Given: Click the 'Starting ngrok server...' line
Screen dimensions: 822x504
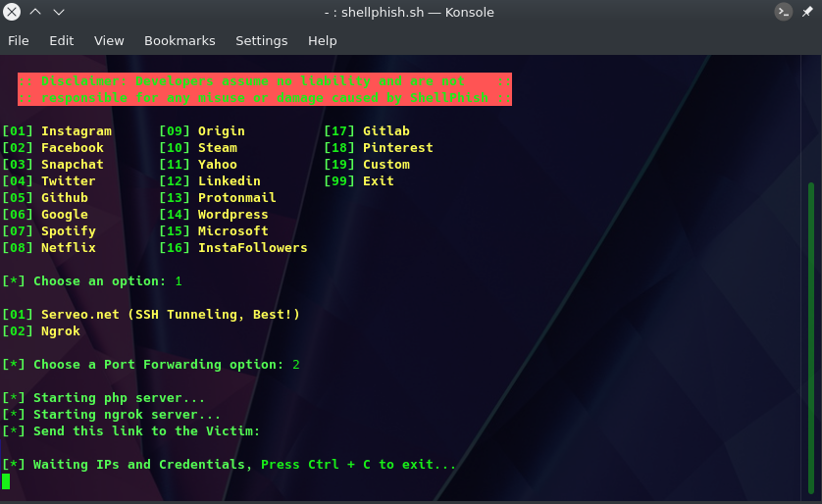Looking at the screenshot, I should [x=111, y=415].
